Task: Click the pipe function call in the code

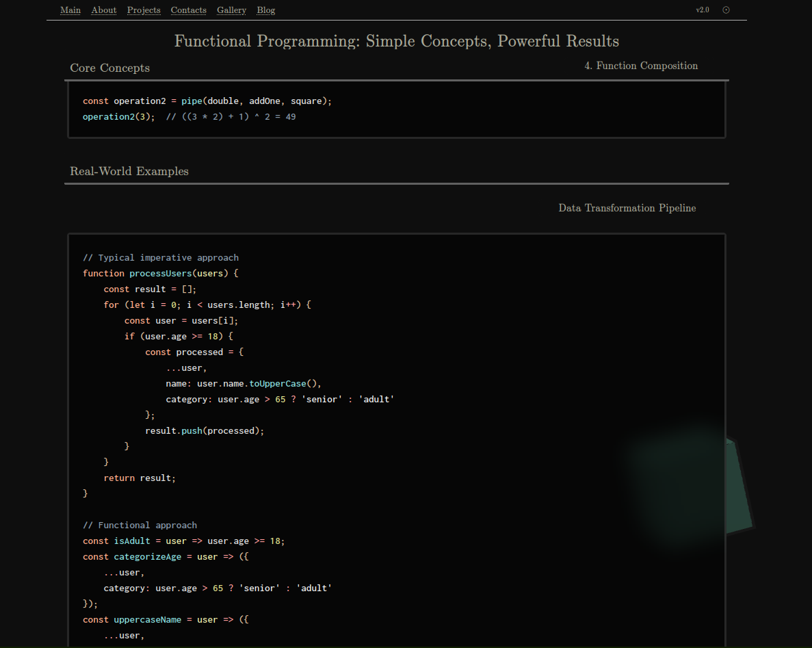Action: 192,101
